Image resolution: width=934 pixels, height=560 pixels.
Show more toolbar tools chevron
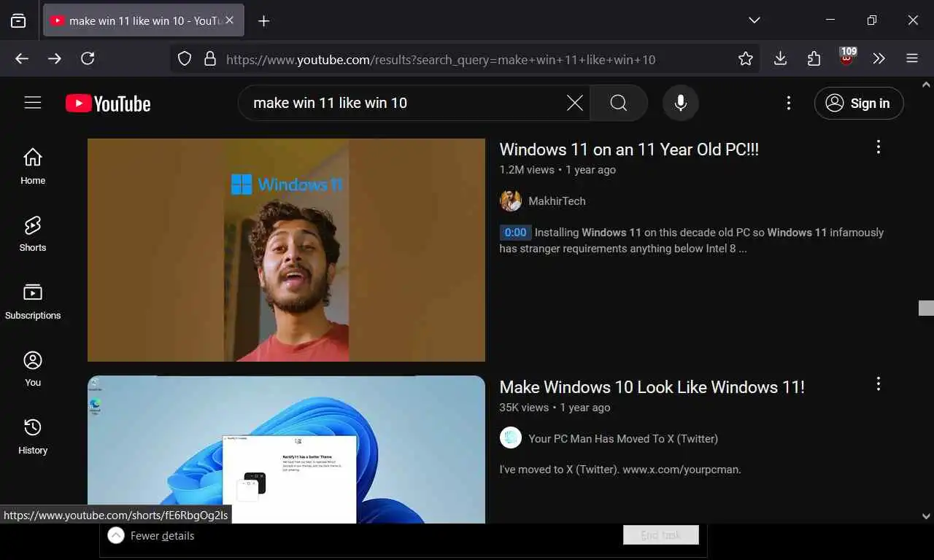tap(879, 59)
